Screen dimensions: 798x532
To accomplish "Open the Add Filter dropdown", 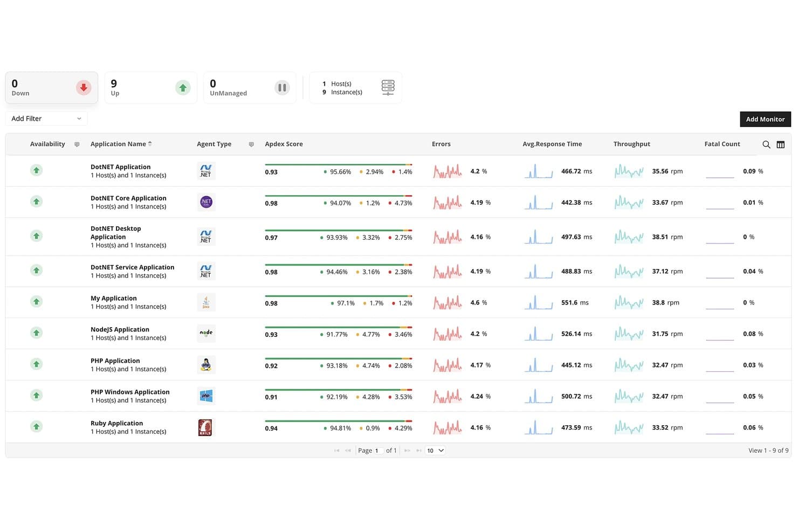I will tap(46, 119).
